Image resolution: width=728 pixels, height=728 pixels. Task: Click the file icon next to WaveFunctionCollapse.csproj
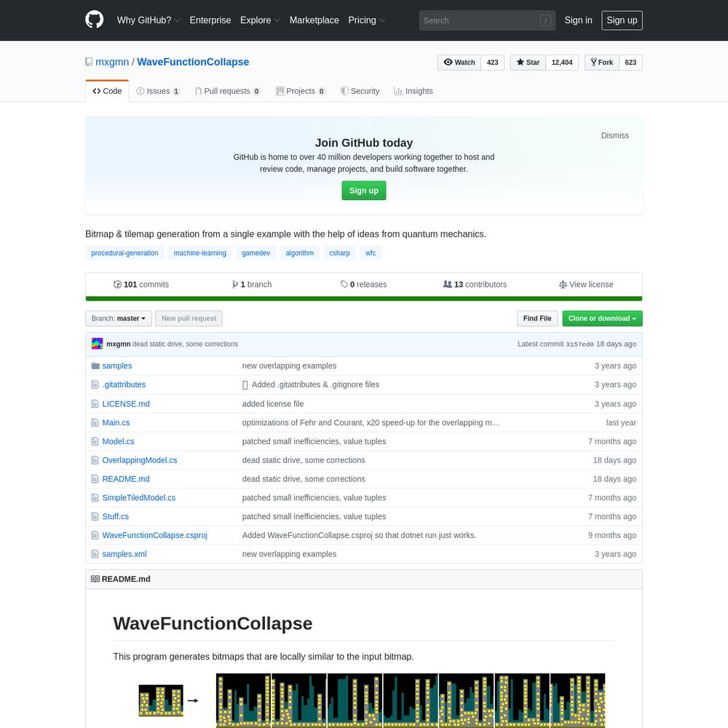pos(95,535)
